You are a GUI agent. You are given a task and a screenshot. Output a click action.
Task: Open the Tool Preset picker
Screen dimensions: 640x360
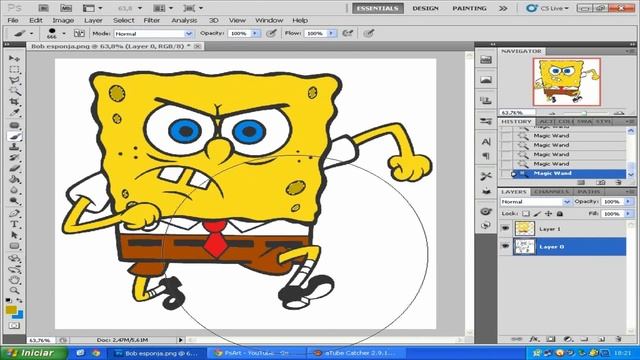coord(22,33)
